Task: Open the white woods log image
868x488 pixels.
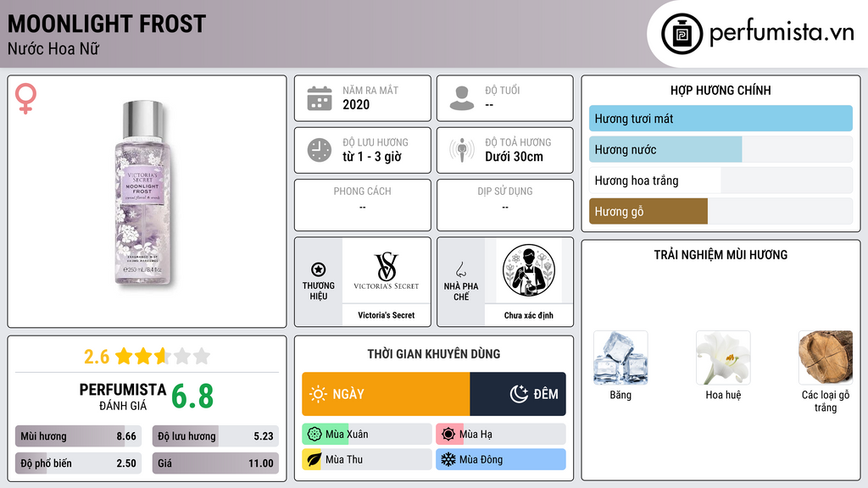Action: [826, 358]
